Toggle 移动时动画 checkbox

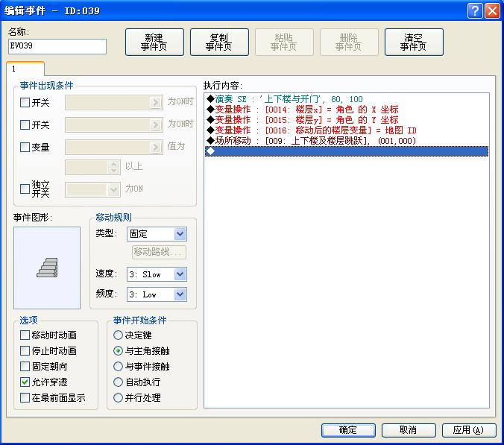(x=25, y=335)
